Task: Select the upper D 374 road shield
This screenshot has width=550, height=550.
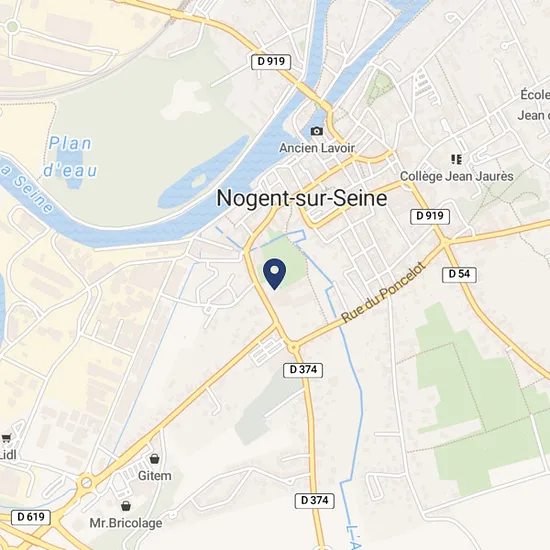Action: pos(303,370)
